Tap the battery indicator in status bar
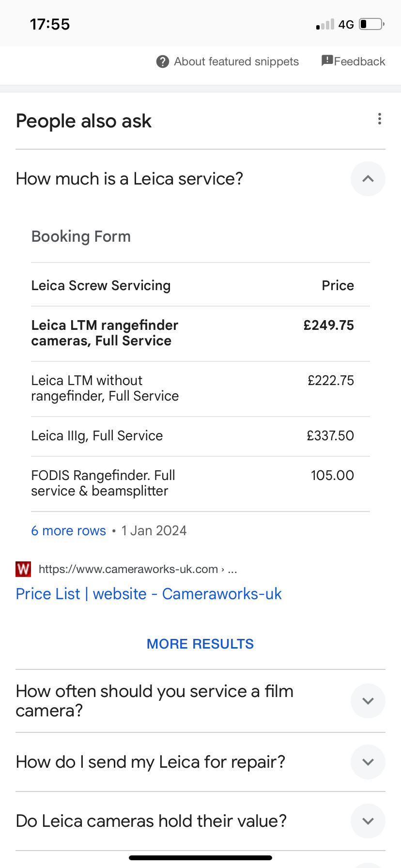 coord(372,24)
